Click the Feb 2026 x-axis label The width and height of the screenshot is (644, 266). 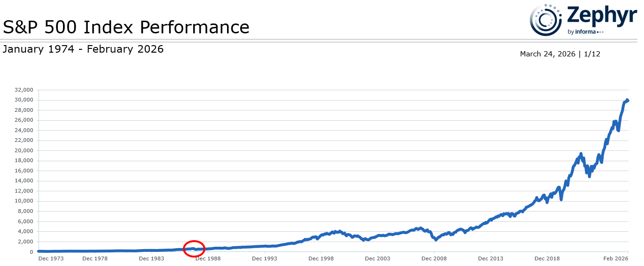click(616, 258)
